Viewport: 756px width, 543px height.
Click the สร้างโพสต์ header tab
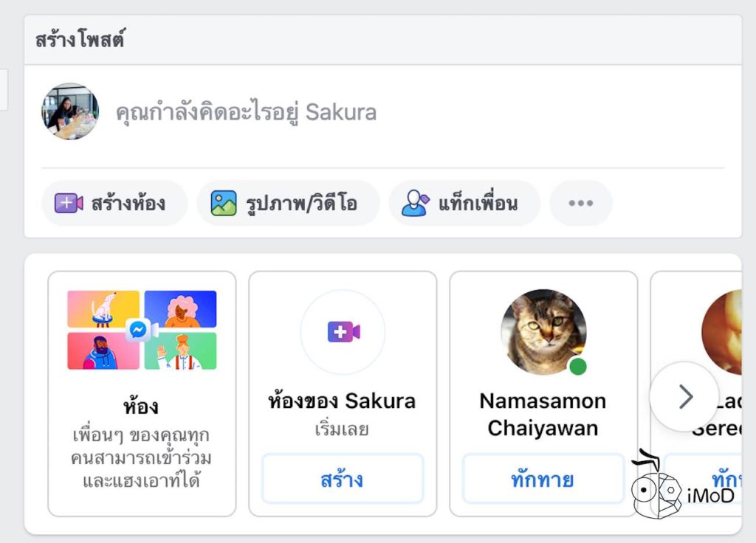coord(80,40)
